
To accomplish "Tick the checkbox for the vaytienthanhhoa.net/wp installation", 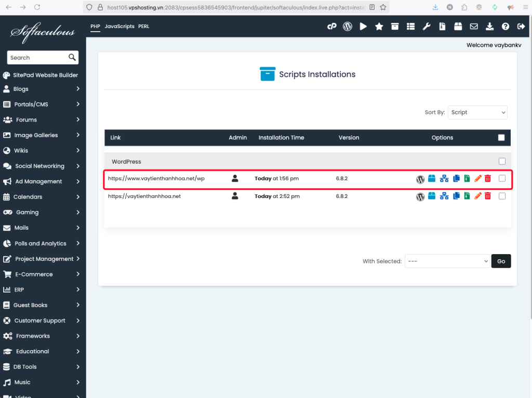I will click(502, 178).
